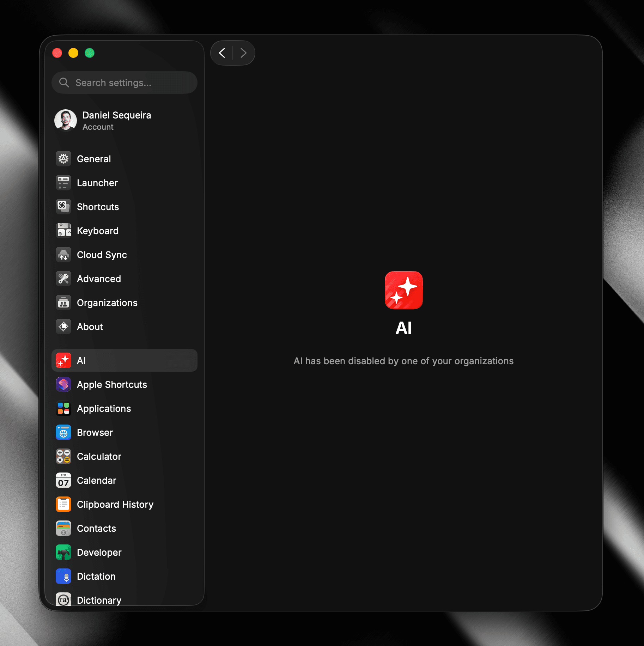This screenshot has width=644, height=646.
Task: Open the About label
Action: tap(90, 327)
